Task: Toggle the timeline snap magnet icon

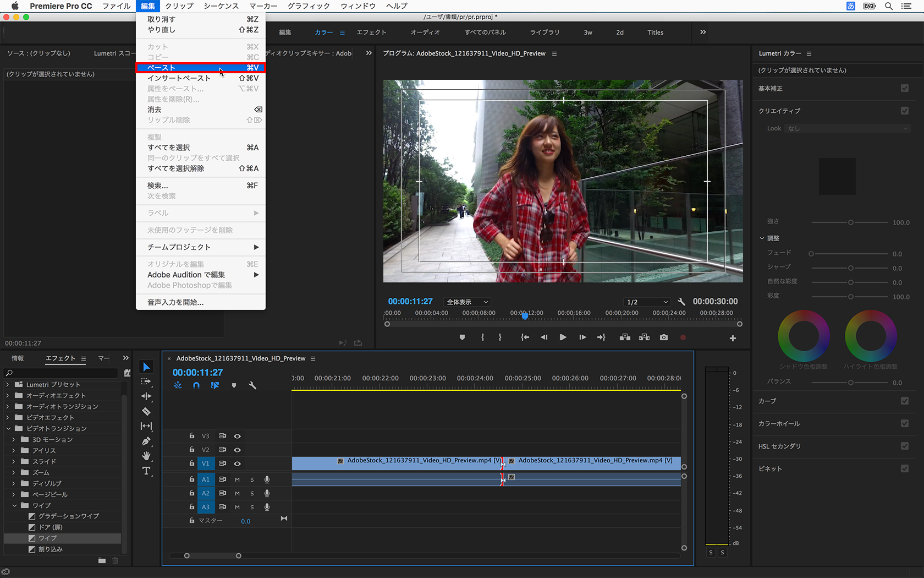Action: click(196, 385)
